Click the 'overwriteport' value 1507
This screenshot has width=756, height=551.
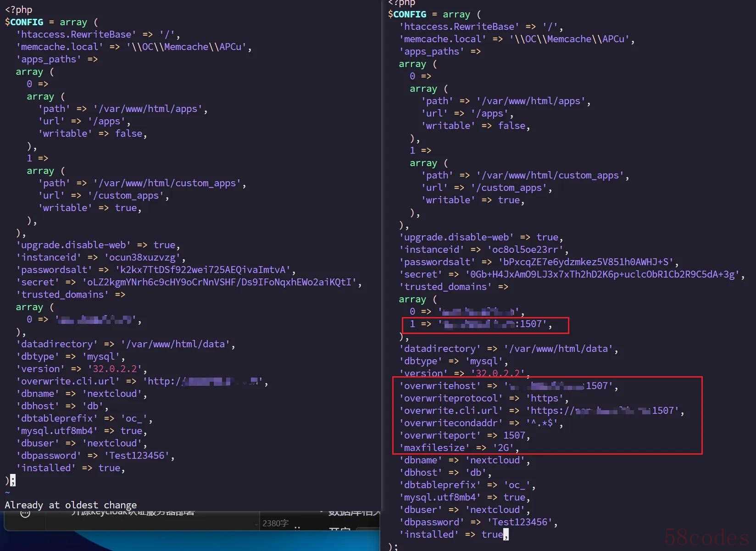pyautogui.click(x=514, y=435)
